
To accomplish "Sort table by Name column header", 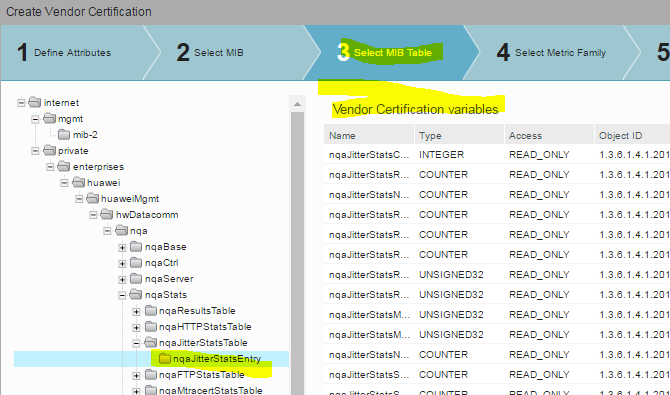I will pos(369,136).
